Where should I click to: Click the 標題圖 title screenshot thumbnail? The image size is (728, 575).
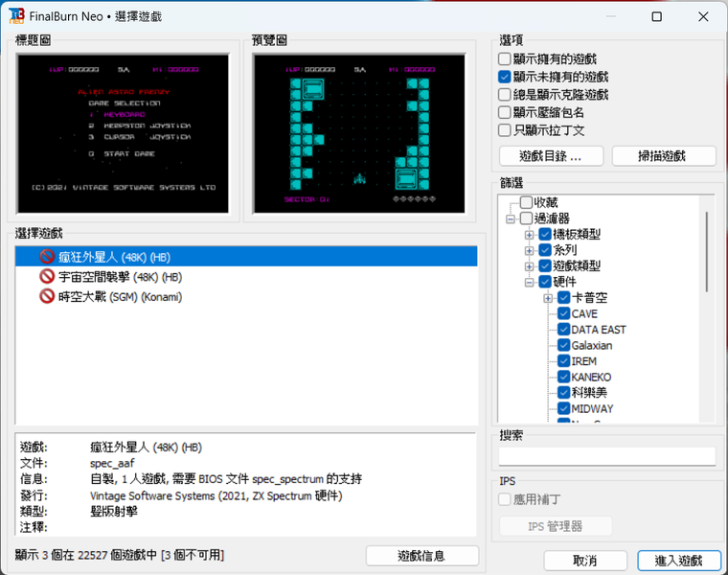[x=123, y=133]
